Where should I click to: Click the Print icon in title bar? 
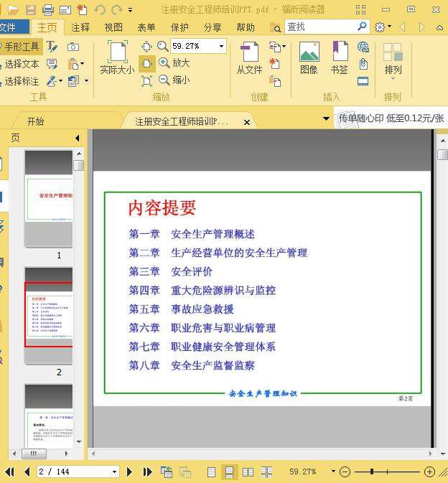48,10
